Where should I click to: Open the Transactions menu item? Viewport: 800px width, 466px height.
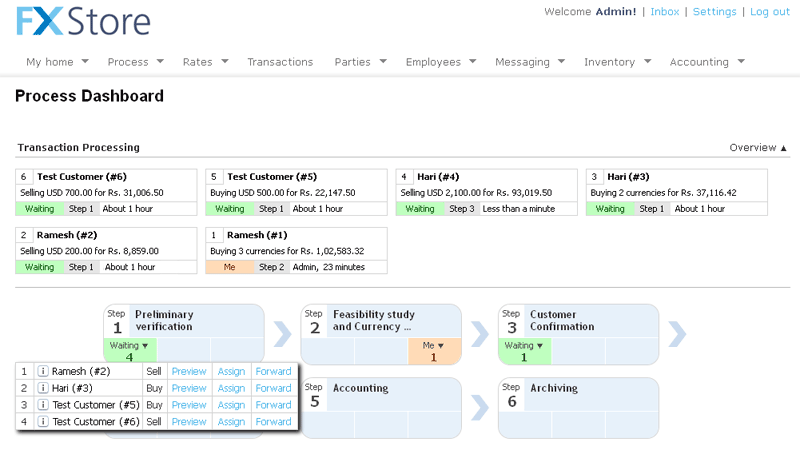tap(280, 62)
